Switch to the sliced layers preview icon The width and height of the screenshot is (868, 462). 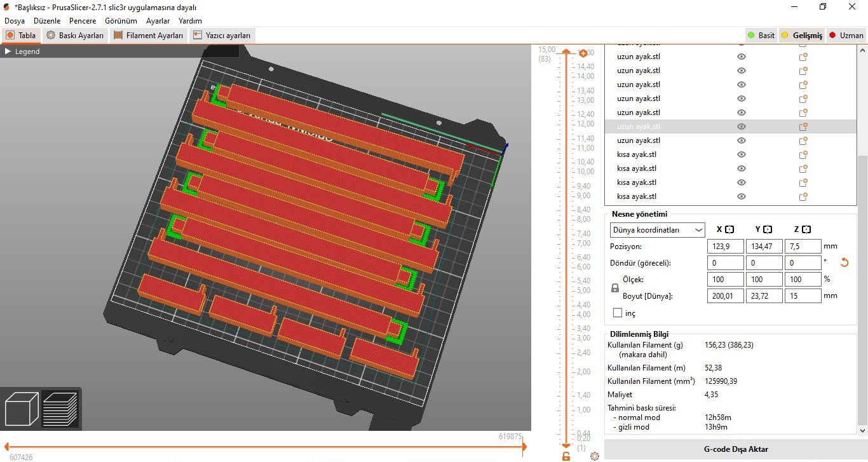click(x=60, y=409)
